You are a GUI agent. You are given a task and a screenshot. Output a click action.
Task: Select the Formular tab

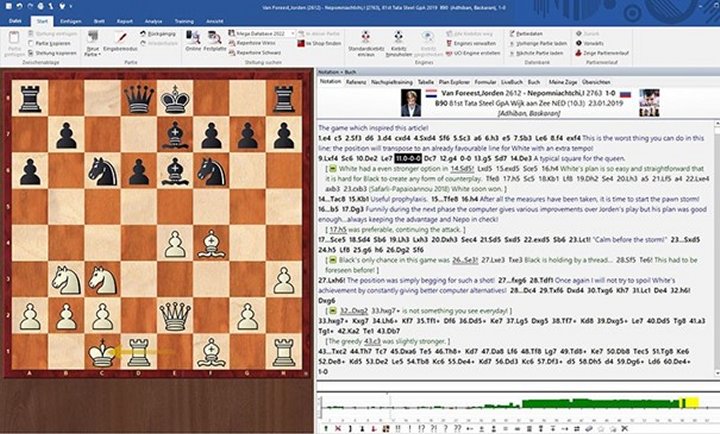tap(485, 82)
